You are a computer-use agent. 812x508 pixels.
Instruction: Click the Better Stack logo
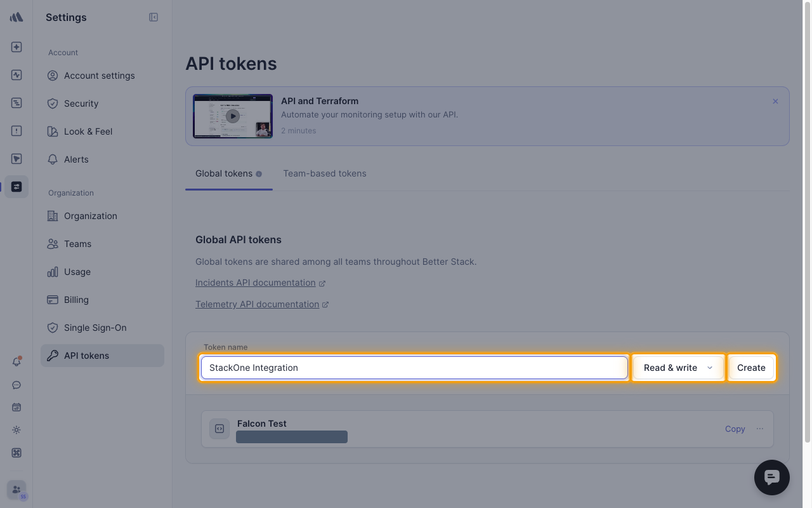tap(16, 17)
